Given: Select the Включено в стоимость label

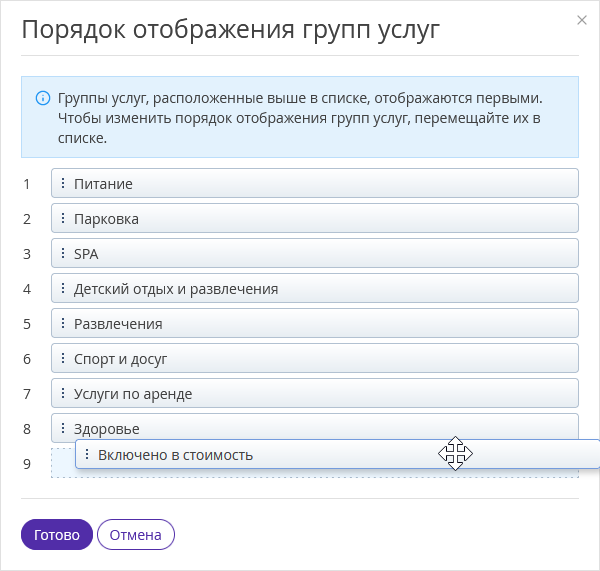Looking at the screenshot, I should point(176,455).
